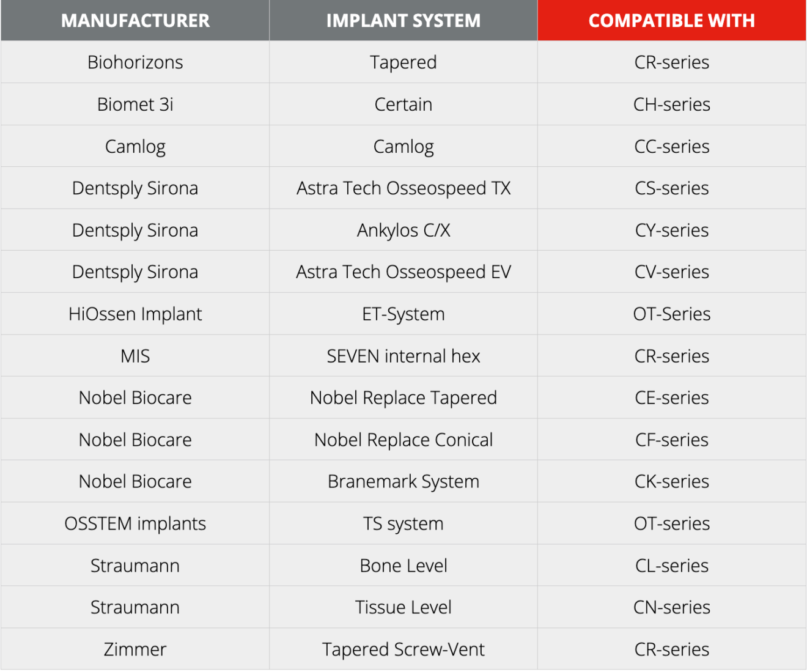This screenshot has height=672, width=807.
Task: Select the Biohorizons manufacturer cell
Action: tap(135, 62)
